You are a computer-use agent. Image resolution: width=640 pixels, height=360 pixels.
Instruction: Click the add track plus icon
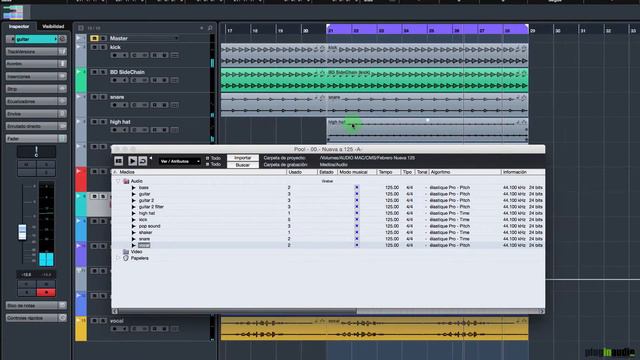201,28
